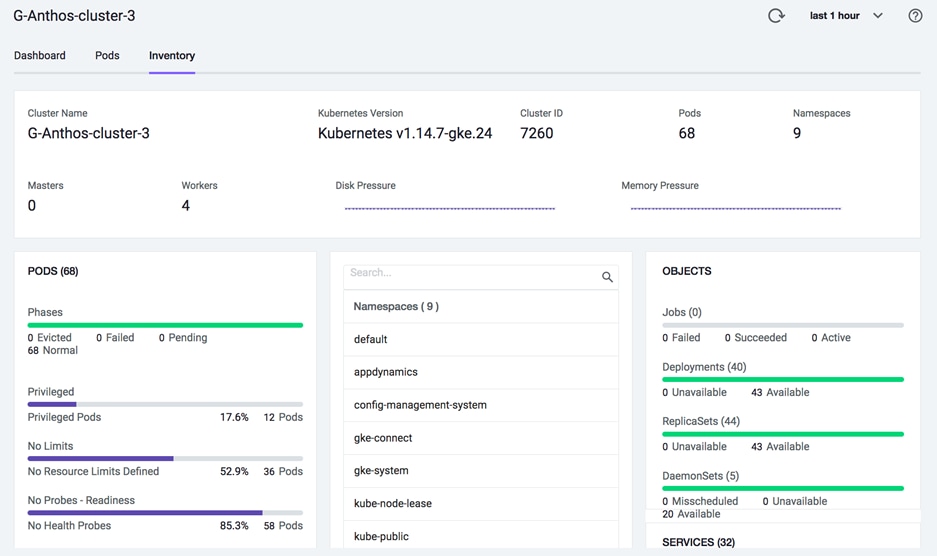This screenshot has height=556, width=937.
Task: Switch to the Pods tab
Action: click(107, 56)
